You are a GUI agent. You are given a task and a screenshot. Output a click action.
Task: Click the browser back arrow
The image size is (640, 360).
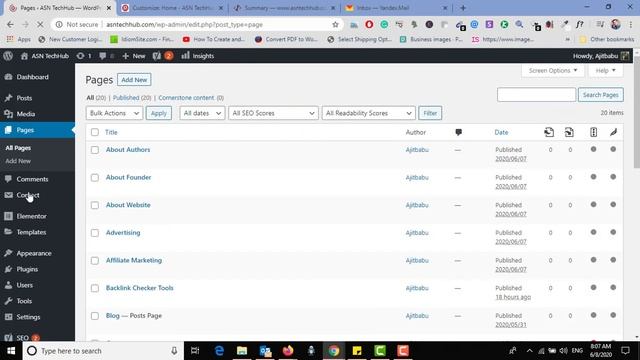(x=10, y=24)
